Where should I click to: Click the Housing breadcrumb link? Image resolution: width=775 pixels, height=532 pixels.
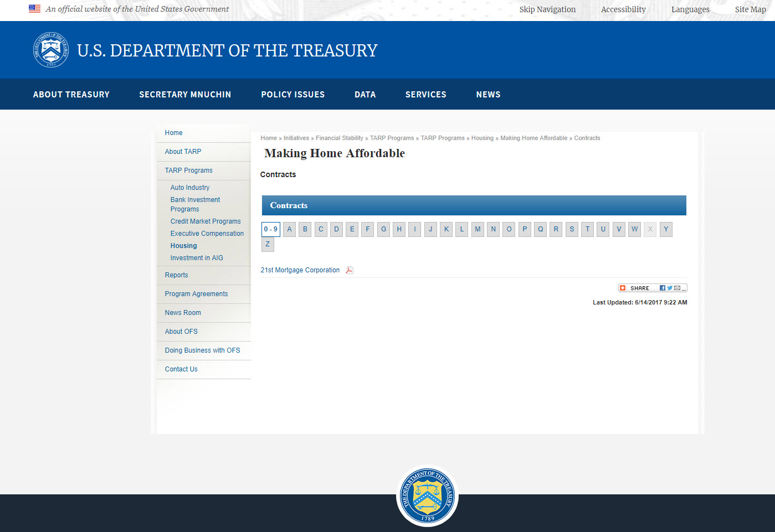[482, 138]
